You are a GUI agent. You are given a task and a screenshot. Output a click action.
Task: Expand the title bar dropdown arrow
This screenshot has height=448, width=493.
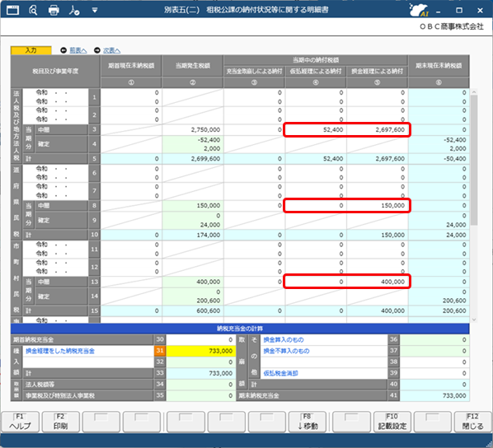pyautogui.click(x=95, y=11)
